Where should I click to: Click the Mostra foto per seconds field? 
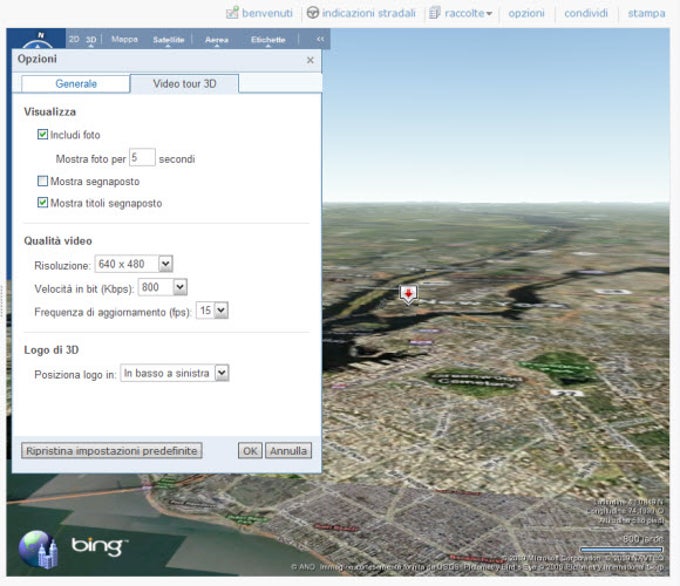click(142, 157)
